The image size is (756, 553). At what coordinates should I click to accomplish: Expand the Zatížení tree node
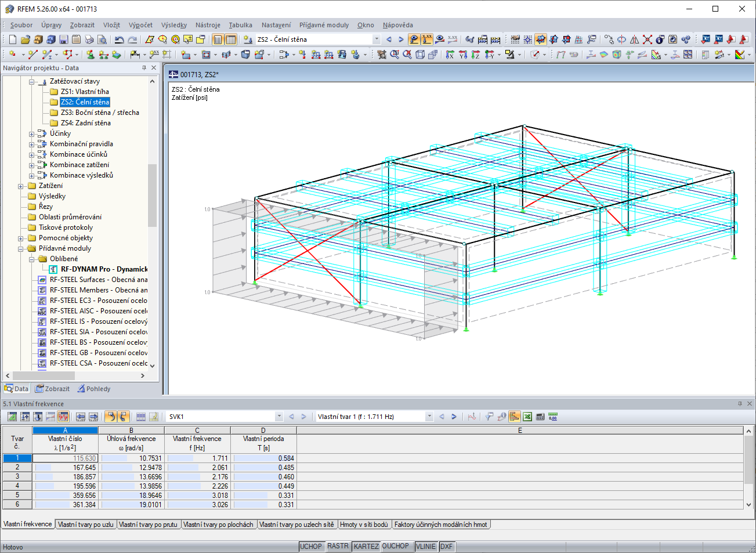pyautogui.click(x=21, y=186)
